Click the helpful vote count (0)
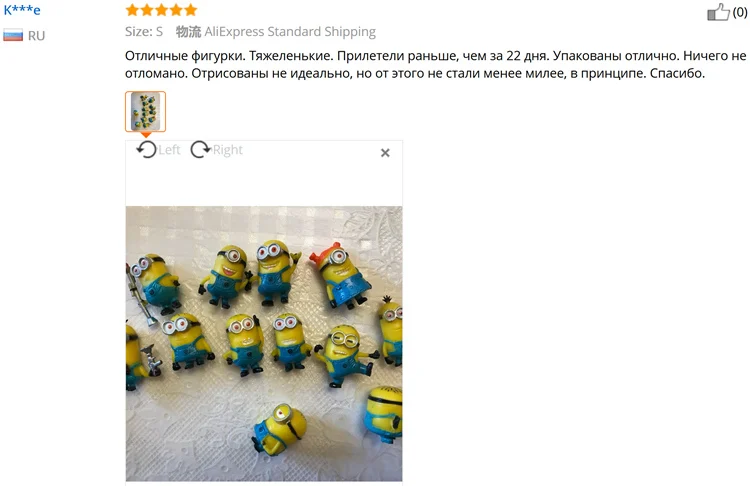The image size is (750, 486). 739,12
